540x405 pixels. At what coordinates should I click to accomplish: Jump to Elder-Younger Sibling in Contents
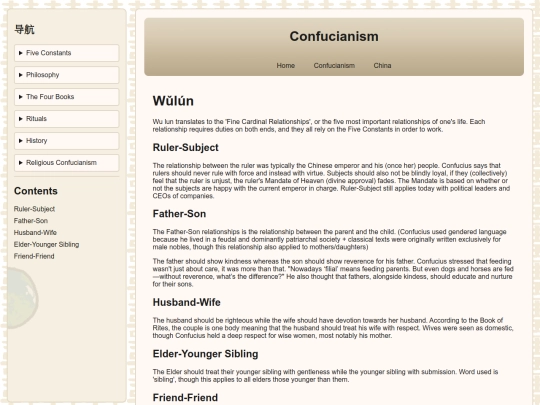[46, 245]
